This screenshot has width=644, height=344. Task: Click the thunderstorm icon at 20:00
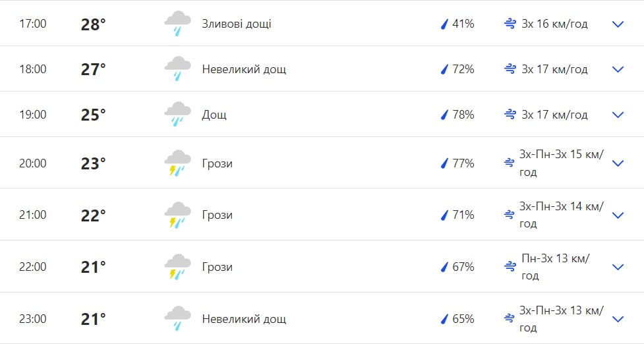(x=177, y=163)
